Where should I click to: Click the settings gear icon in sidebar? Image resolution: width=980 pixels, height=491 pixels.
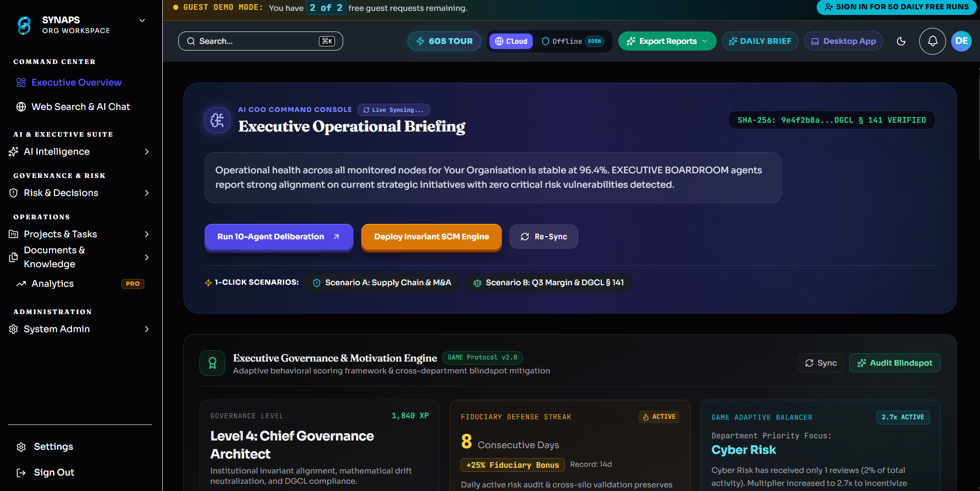click(x=21, y=447)
